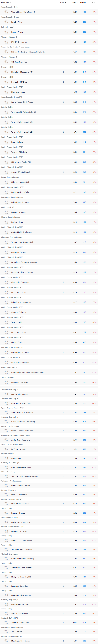Open Czech Republic - 2. liga league
The image size is (98, 644).
click(x=10, y=7)
